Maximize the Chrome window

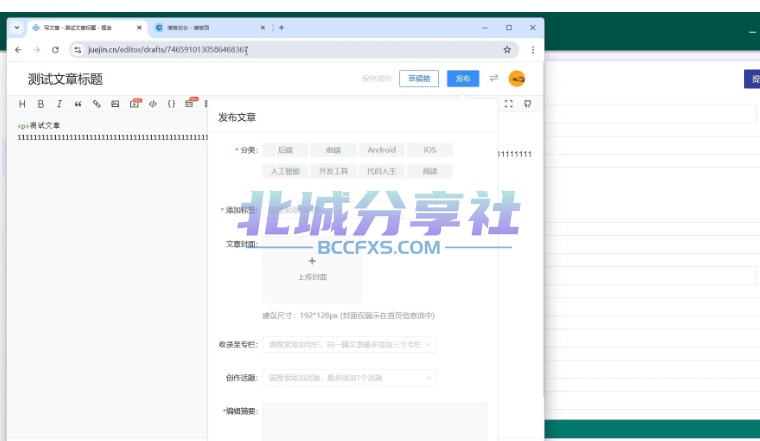[x=508, y=28]
